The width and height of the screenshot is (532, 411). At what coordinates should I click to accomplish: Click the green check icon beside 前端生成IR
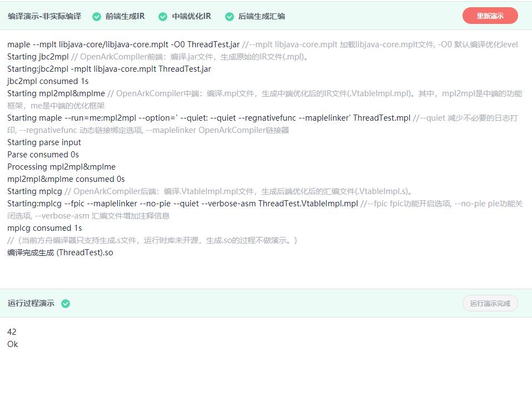click(x=97, y=17)
